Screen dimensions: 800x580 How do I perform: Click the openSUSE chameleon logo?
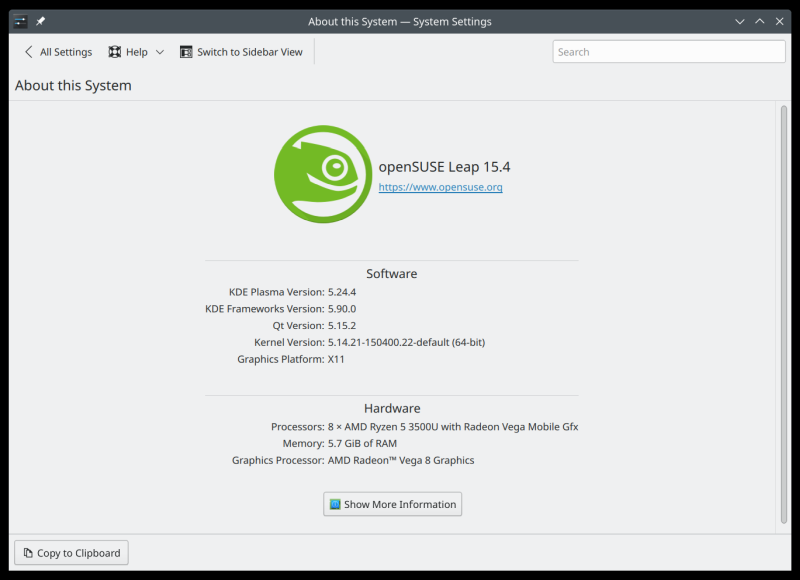pyautogui.click(x=322, y=173)
